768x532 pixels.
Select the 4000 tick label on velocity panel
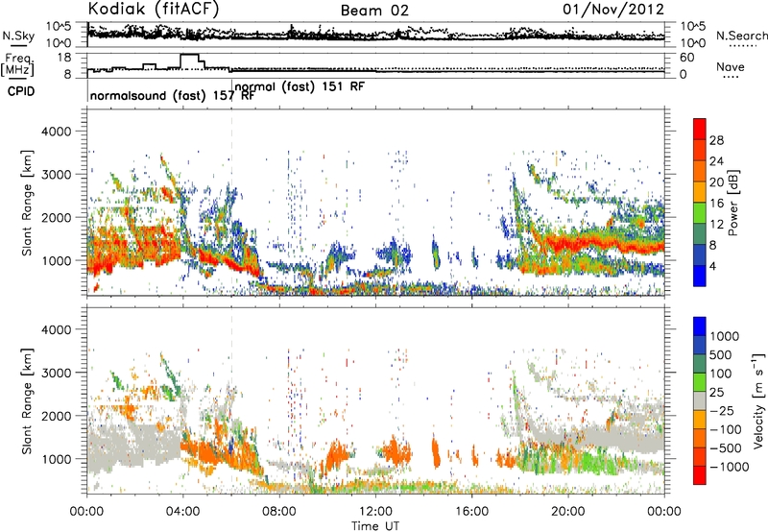click(56, 329)
